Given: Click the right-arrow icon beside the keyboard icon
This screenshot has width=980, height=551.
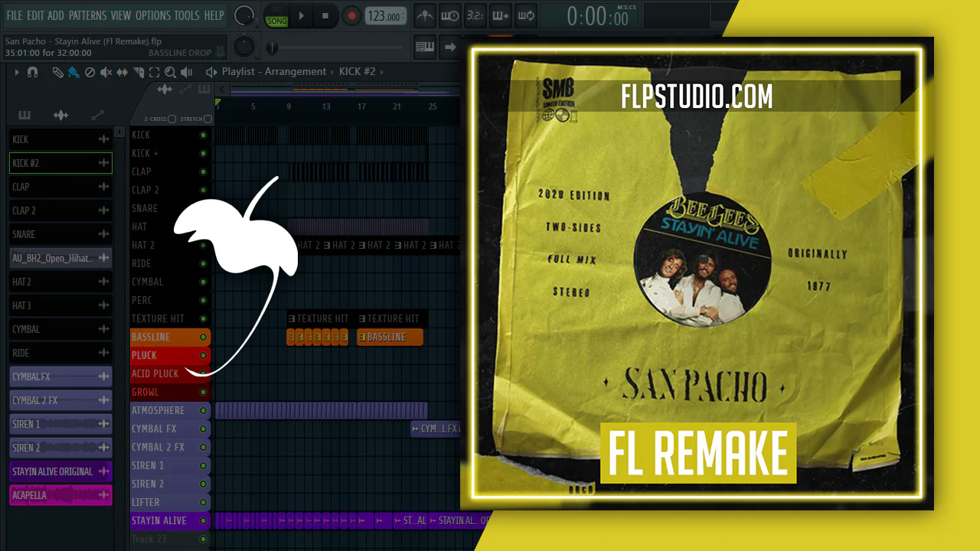Looking at the screenshot, I should click(x=450, y=47).
